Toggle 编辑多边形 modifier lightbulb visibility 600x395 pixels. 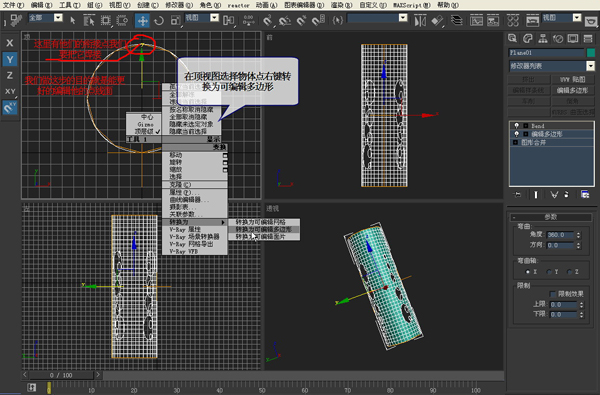pos(517,134)
